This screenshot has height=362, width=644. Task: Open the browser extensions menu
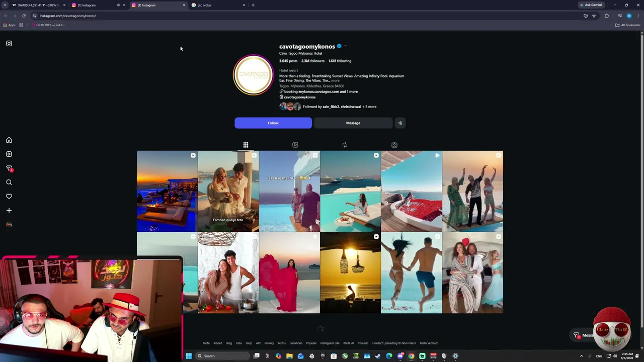(x=607, y=16)
